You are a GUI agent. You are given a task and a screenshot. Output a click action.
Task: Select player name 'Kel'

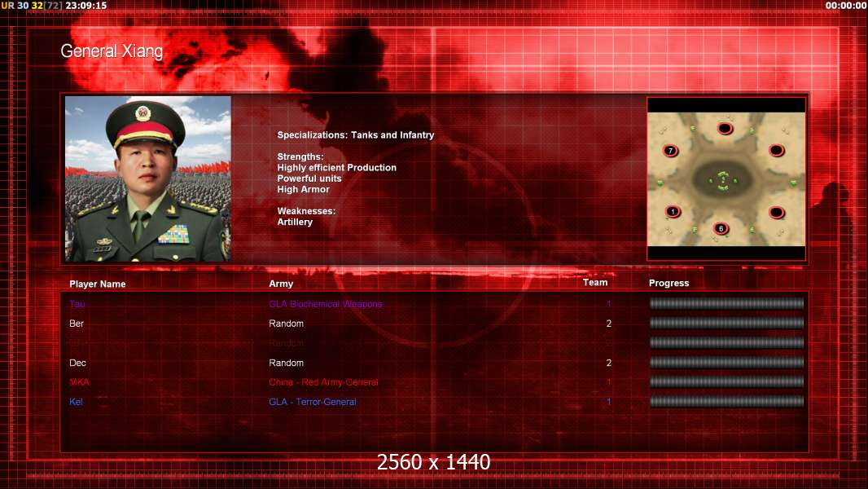(76, 402)
